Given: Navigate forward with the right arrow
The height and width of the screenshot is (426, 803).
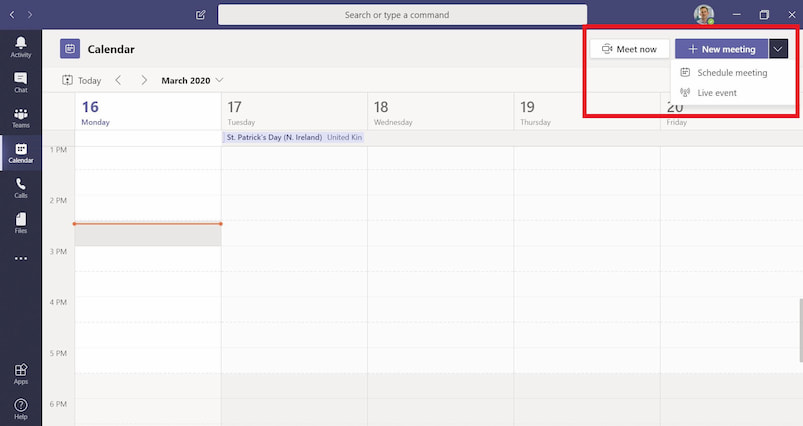Looking at the screenshot, I should (x=30, y=15).
